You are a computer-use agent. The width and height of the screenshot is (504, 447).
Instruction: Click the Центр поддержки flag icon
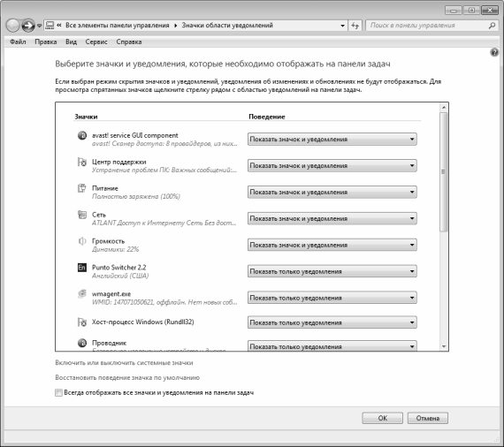(82, 162)
